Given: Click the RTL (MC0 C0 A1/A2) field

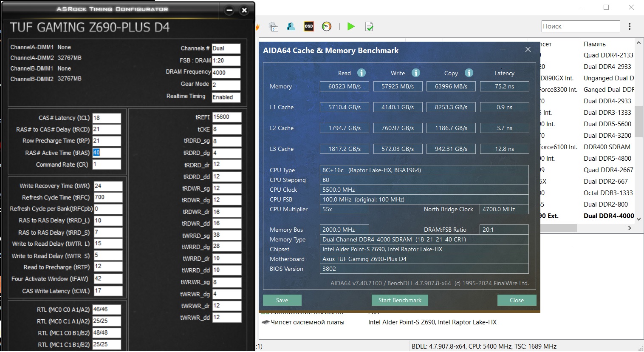Looking at the screenshot, I should click(107, 309).
